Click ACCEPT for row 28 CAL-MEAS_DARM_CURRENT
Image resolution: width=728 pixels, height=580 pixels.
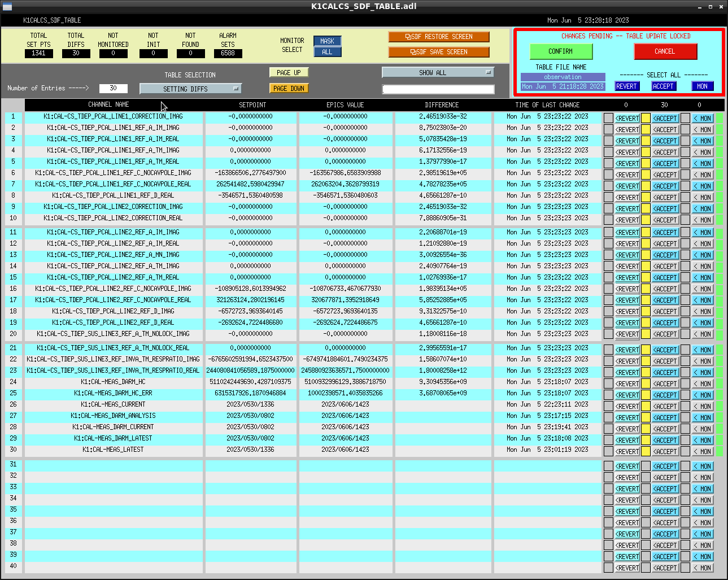coord(665,429)
